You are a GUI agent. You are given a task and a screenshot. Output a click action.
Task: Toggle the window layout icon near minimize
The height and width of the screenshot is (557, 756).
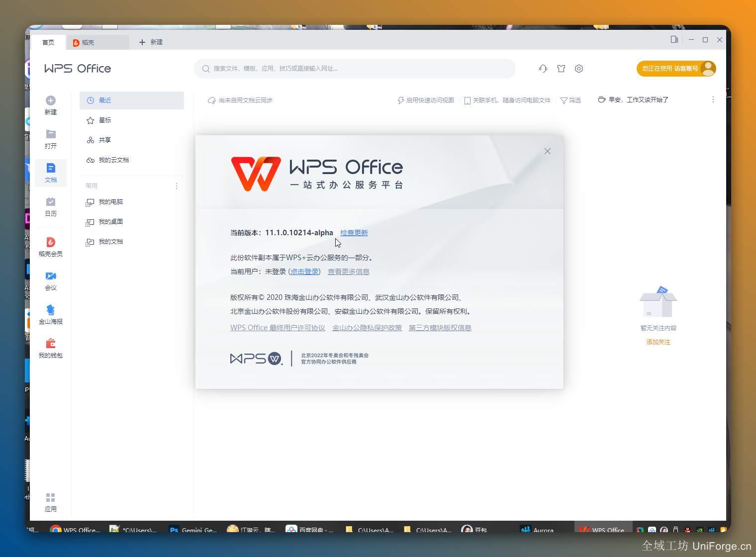tap(674, 39)
